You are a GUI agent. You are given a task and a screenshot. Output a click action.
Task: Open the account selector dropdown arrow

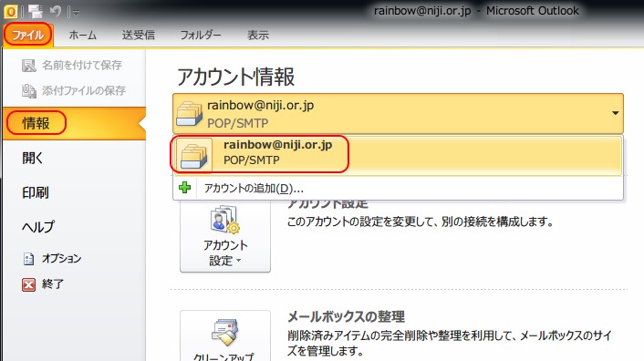[x=615, y=113]
